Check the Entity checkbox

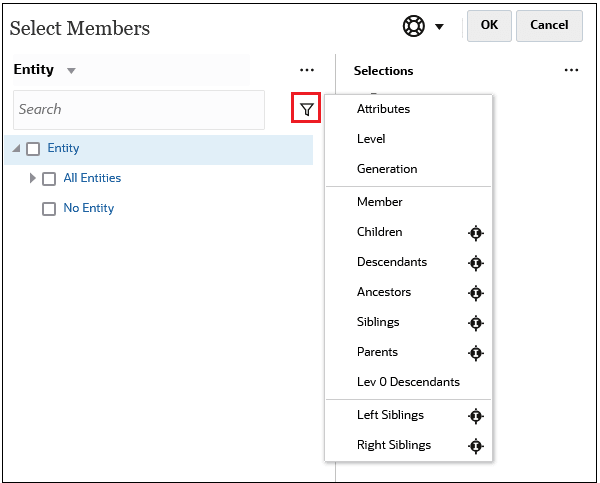click(33, 149)
